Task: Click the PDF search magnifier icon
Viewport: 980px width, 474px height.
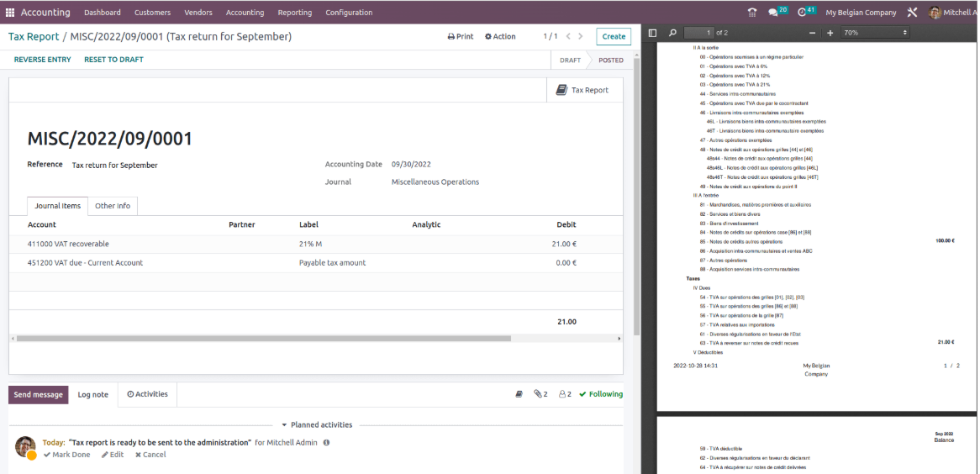Action: (672, 33)
